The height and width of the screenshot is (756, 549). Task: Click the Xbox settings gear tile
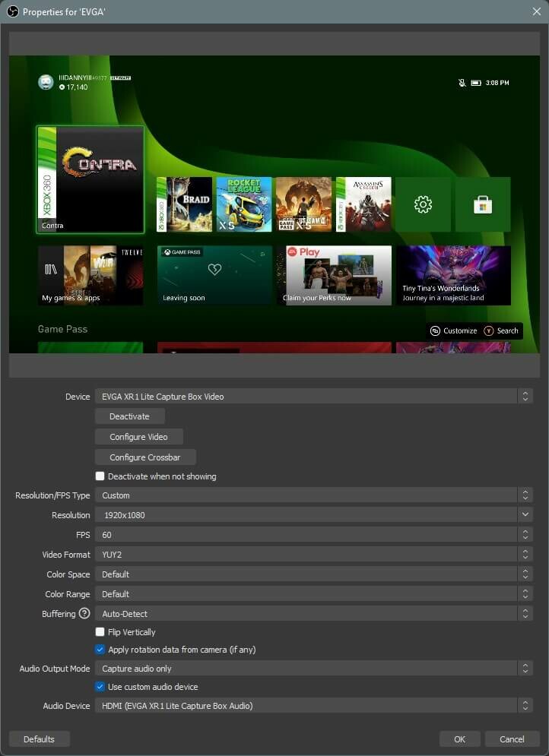(423, 204)
